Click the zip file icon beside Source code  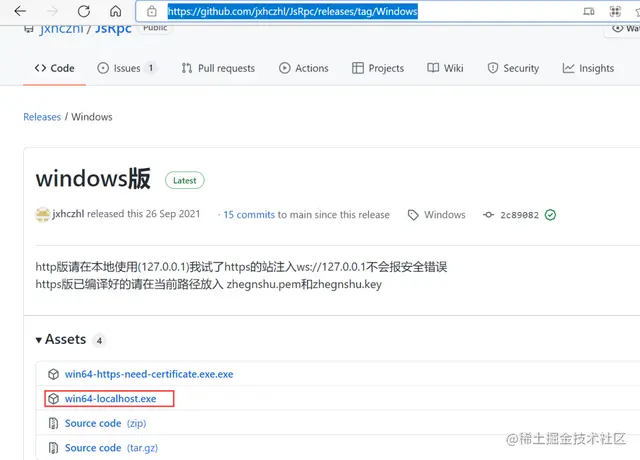click(53, 424)
